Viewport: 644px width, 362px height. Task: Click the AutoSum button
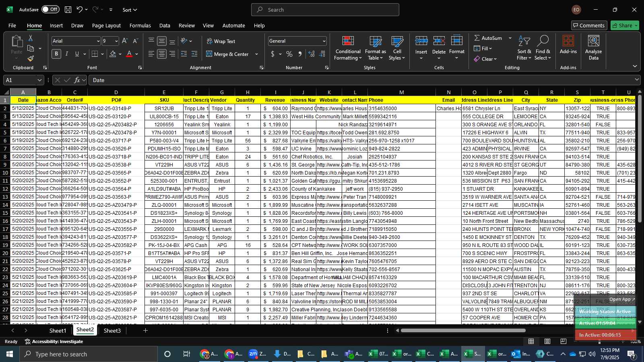[488, 38]
